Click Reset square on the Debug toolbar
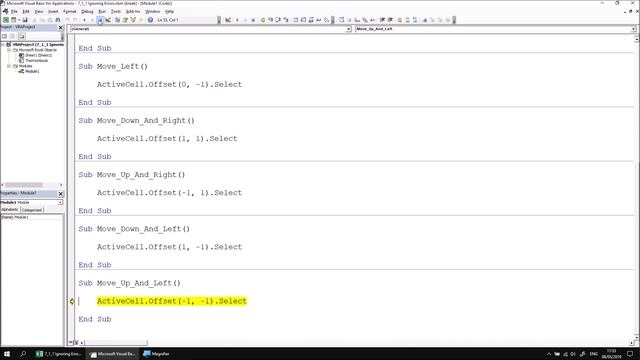The height and width of the screenshot is (360, 640). click(253, 20)
